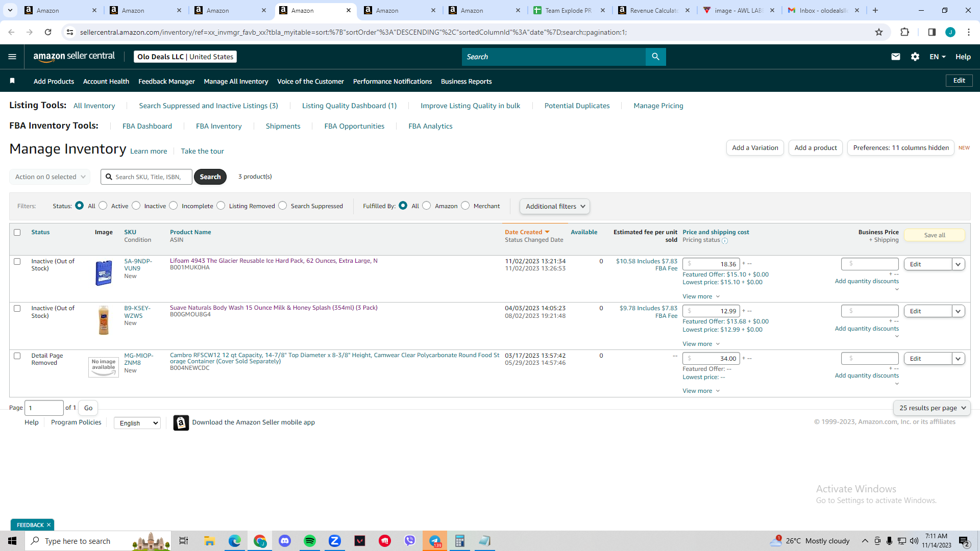This screenshot has width=980, height=551.
Task: Open Calculator from the taskbar
Action: pyautogui.click(x=460, y=541)
